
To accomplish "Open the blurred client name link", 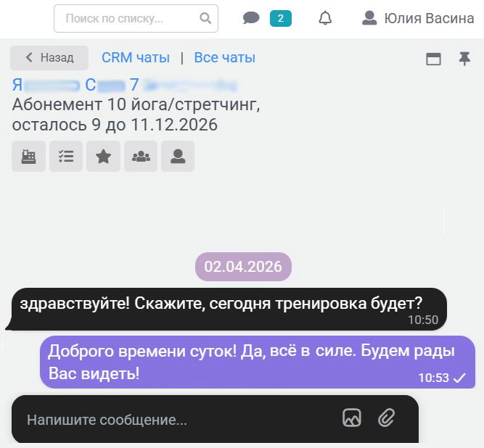I will pos(125,85).
